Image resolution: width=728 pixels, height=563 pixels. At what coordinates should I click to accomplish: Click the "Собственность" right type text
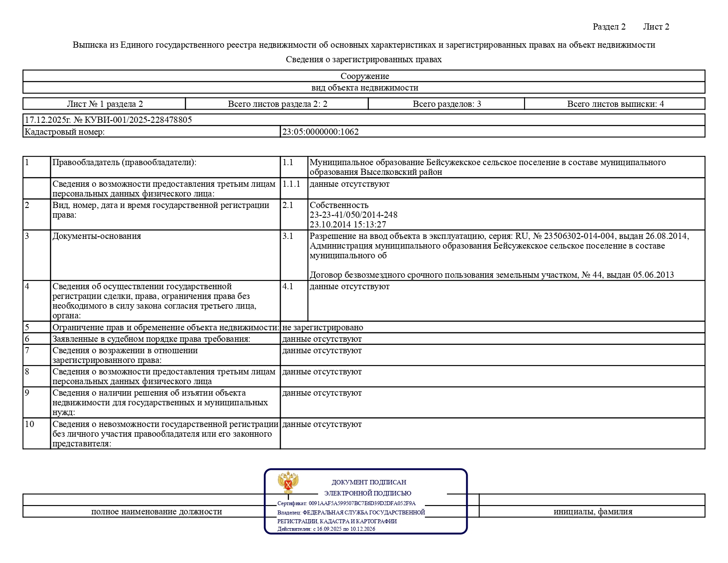pos(339,205)
